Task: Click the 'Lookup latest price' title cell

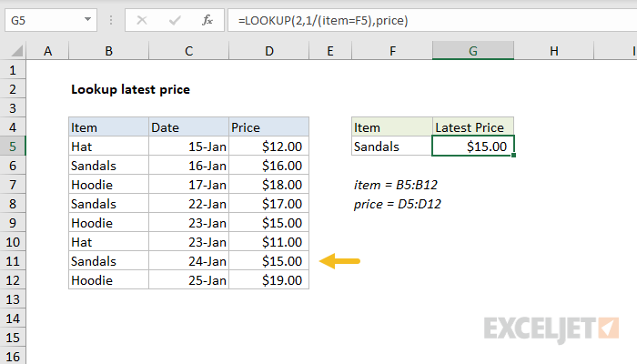Action: 130,89
